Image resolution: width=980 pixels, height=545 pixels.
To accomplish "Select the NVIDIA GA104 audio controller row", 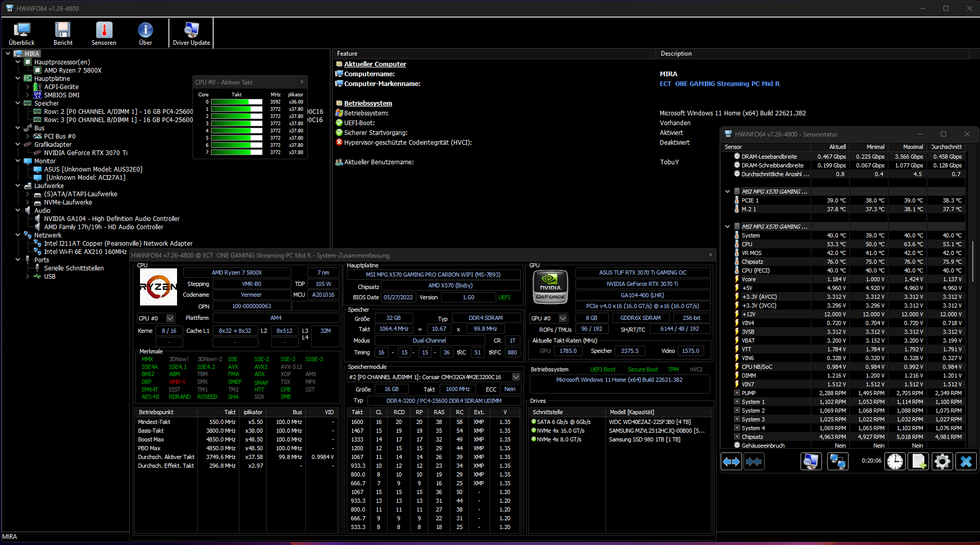I will click(x=112, y=219).
